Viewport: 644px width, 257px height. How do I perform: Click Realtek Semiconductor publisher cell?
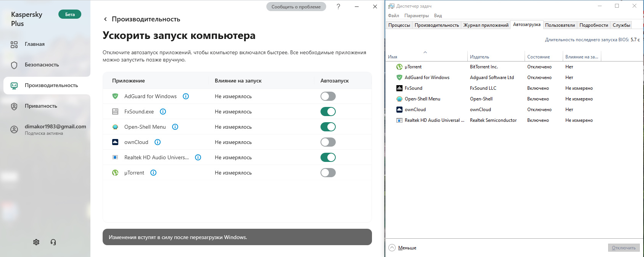(493, 120)
